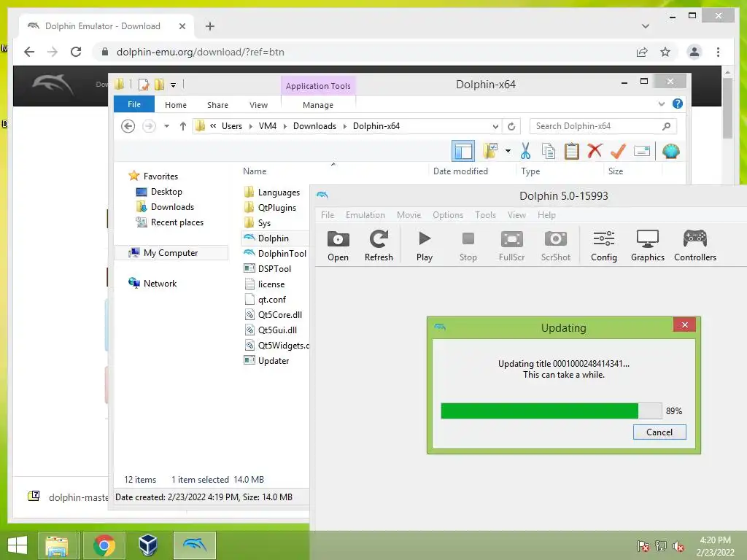
Task: Expand the folder options dropdown arrow
Action: point(508,152)
